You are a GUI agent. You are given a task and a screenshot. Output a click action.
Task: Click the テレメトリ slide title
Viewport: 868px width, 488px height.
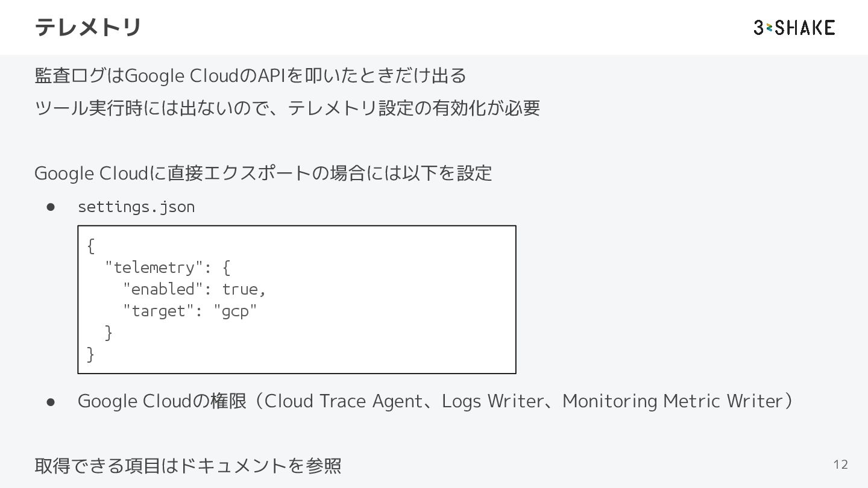88,27
